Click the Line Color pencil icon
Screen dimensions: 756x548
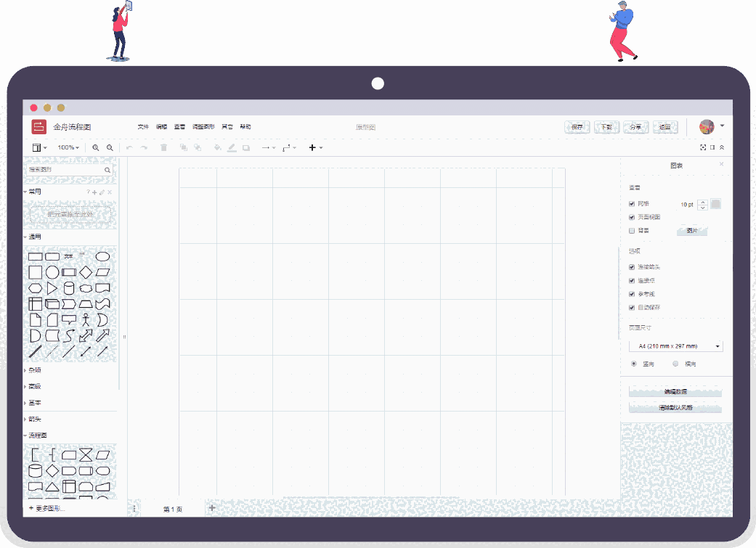(232, 147)
